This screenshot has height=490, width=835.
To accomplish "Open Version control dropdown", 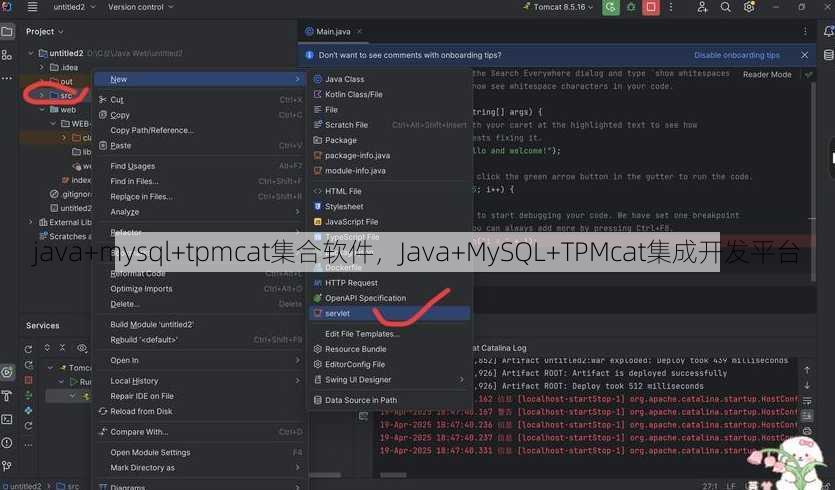I will click(x=141, y=7).
